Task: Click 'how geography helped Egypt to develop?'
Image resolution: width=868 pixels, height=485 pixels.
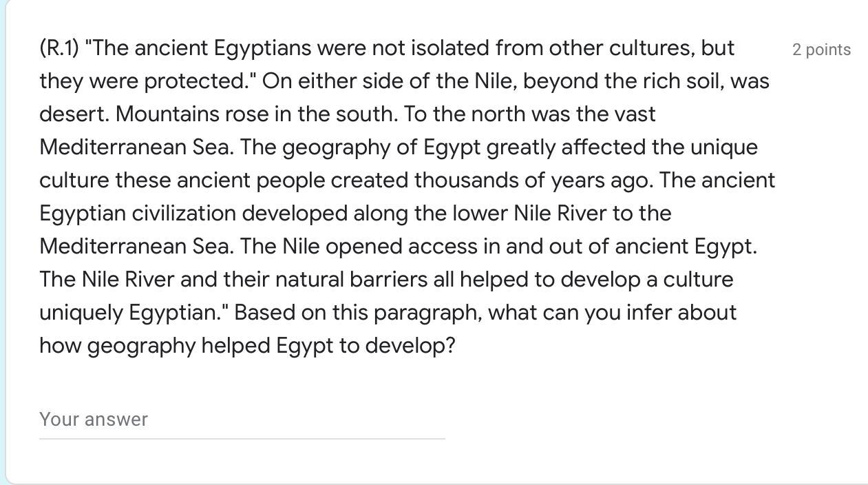Action: (247, 346)
